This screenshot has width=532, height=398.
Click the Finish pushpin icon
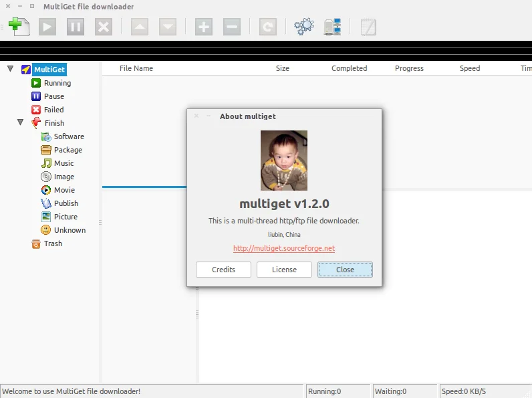[36, 123]
